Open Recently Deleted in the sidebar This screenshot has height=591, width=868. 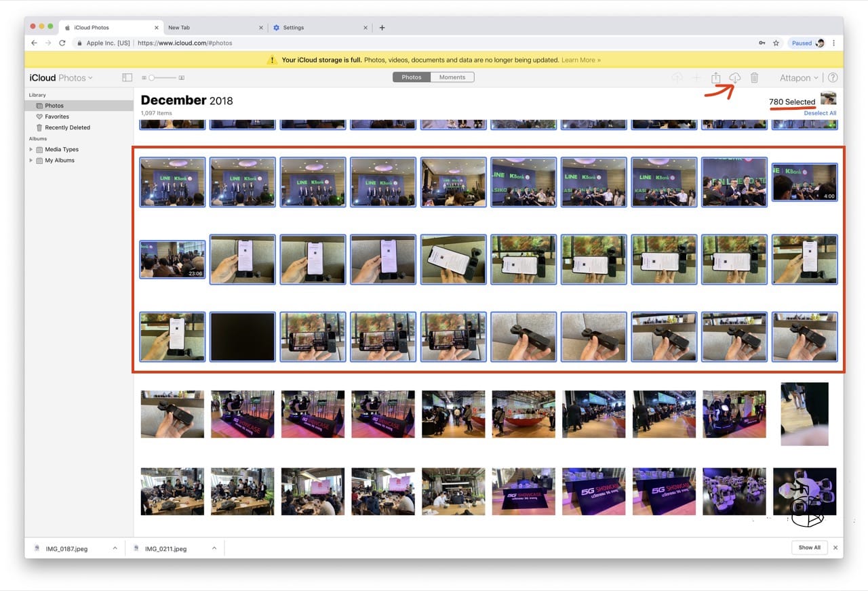[x=68, y=127]
